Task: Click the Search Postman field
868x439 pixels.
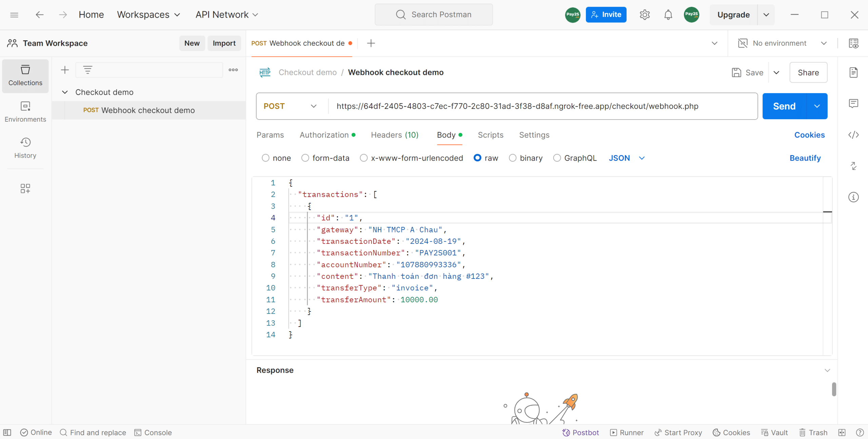Action: 434,15
